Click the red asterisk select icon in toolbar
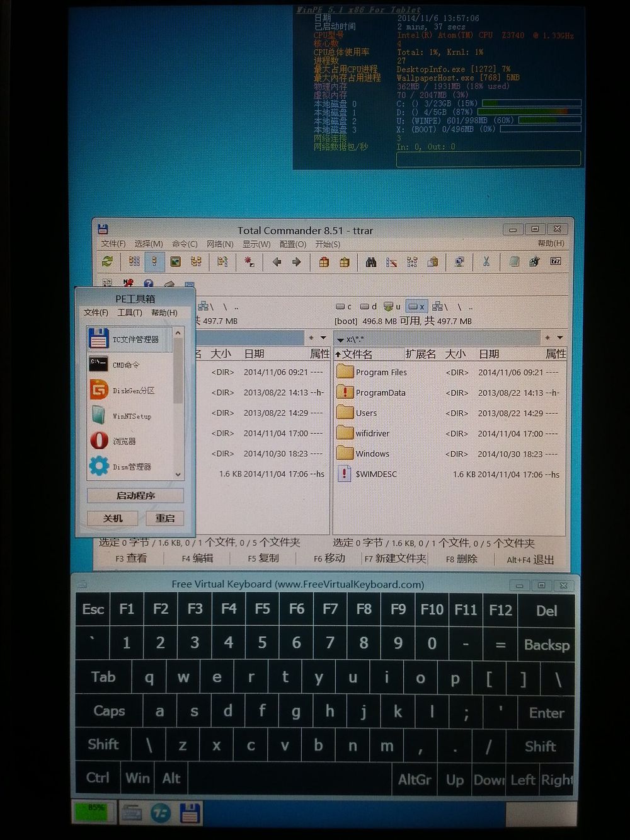Image resolution: width=630 pixels, height=840 pixels. click(249, 262)
